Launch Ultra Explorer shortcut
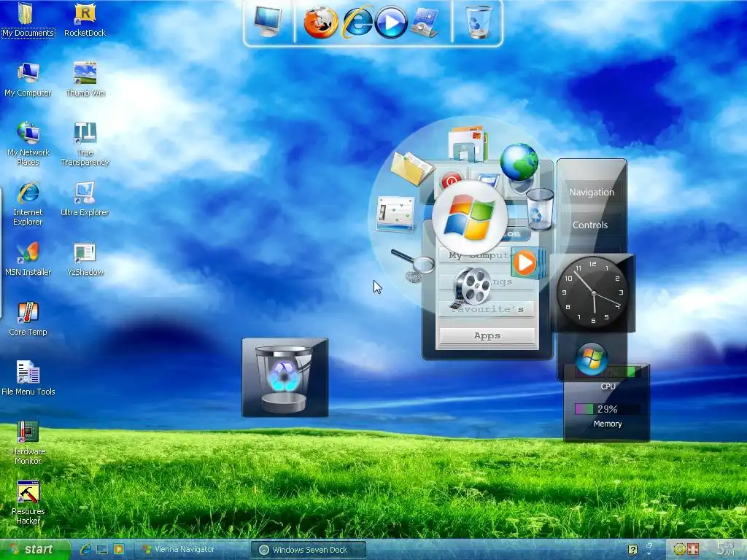This screenshot has height=560, width=747. (x=85, y=200)
